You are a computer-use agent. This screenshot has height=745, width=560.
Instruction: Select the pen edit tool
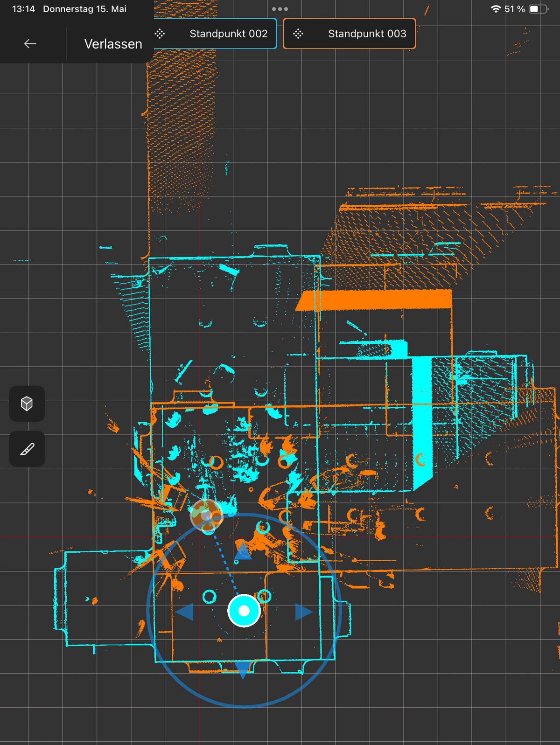pyautogui.click(x=27, y=449)
